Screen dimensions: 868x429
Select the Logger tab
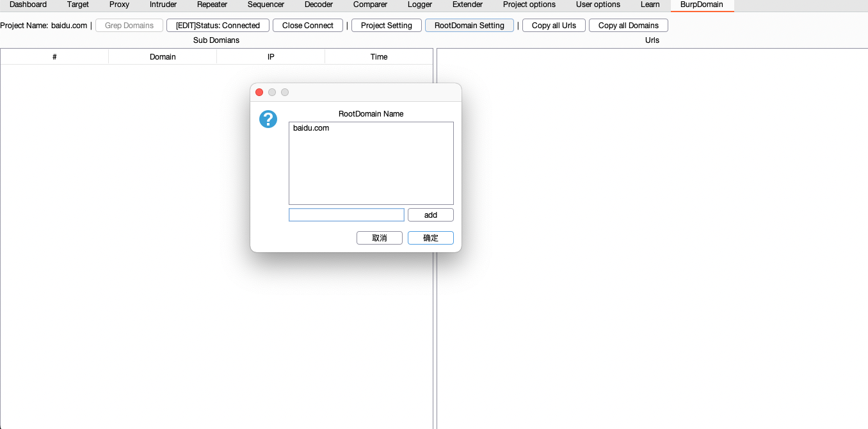(420, 4)
